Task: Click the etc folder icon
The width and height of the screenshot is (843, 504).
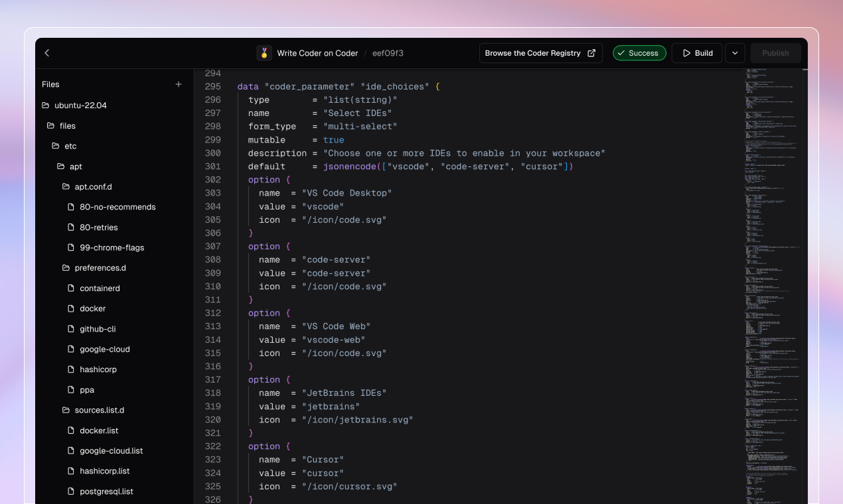Action: (x=56, y=146)
